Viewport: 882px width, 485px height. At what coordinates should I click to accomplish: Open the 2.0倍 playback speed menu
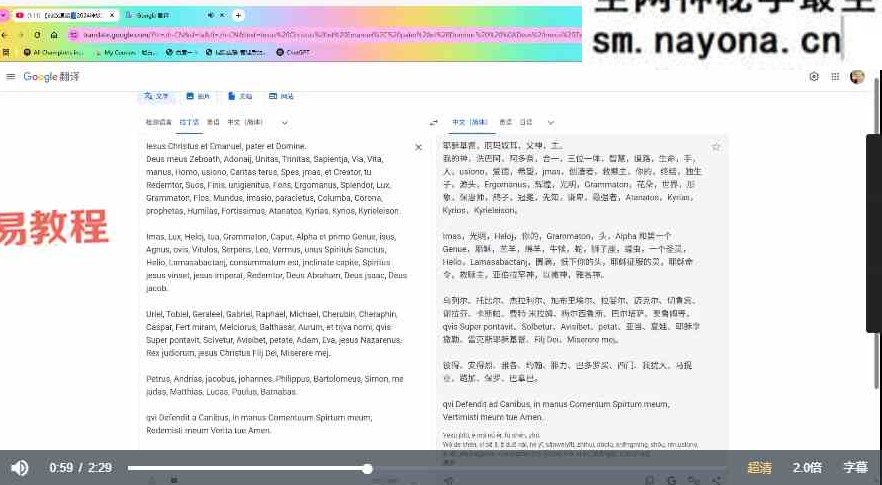point(807,468)
